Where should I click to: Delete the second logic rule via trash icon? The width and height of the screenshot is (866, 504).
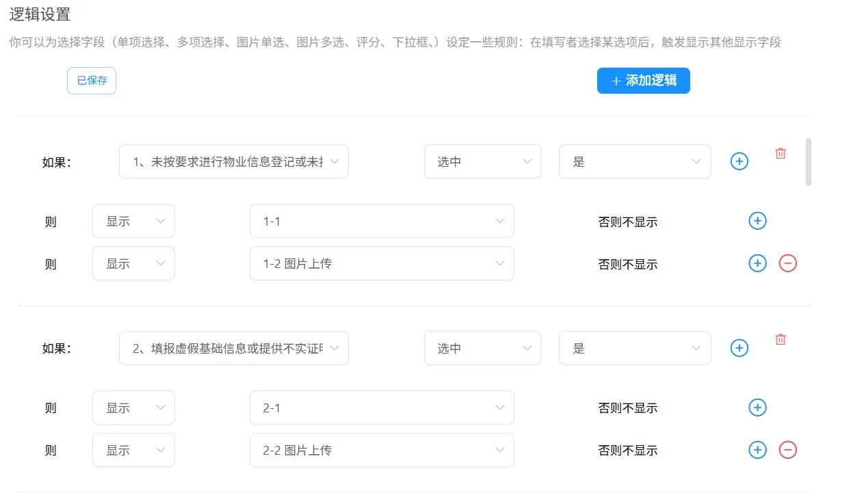click(x=780, y=339)
